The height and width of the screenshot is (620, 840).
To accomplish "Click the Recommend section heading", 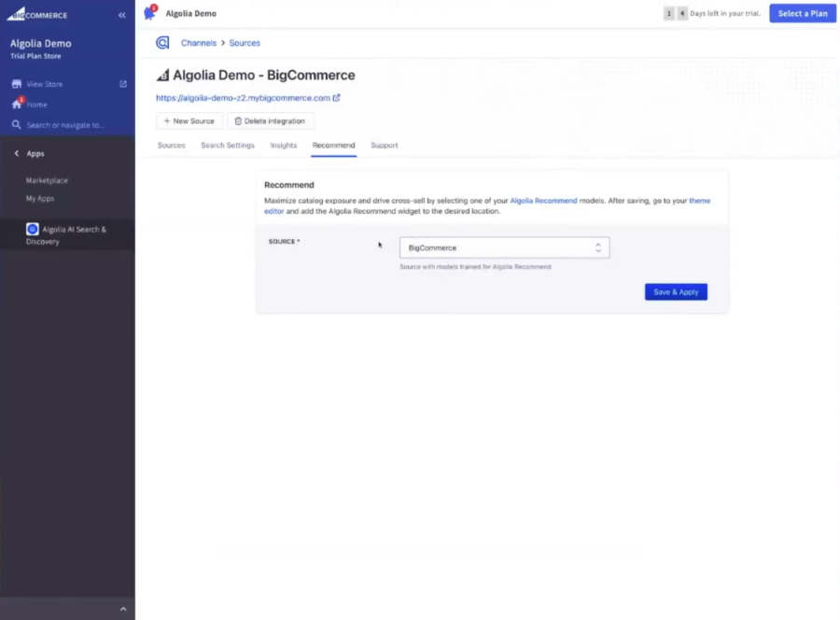I will tap(289, 185).
